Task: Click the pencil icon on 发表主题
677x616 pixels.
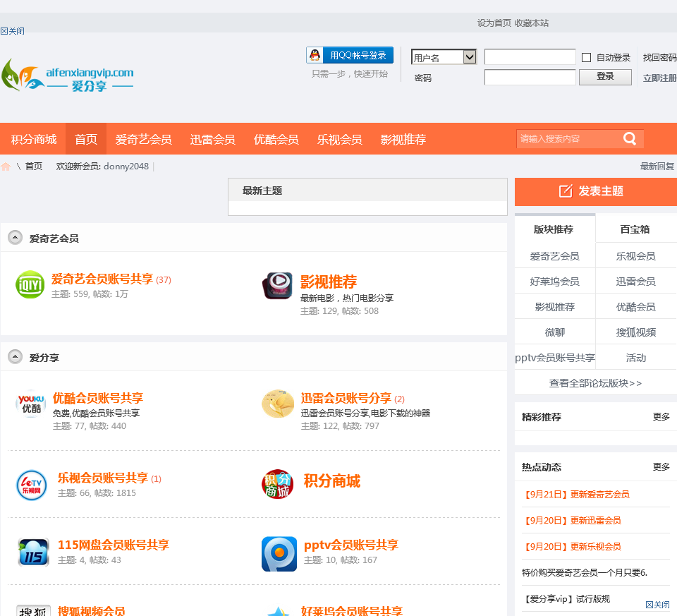Action: [566, 191]
